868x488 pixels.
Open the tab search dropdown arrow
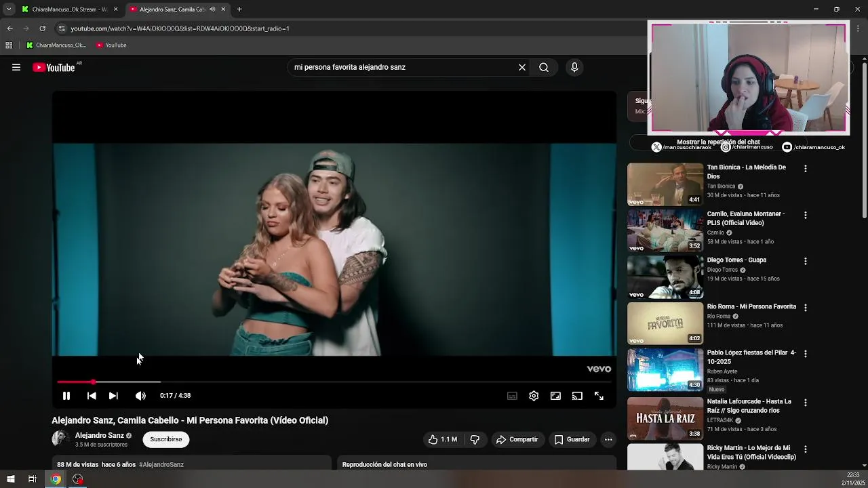coord(9,9)
